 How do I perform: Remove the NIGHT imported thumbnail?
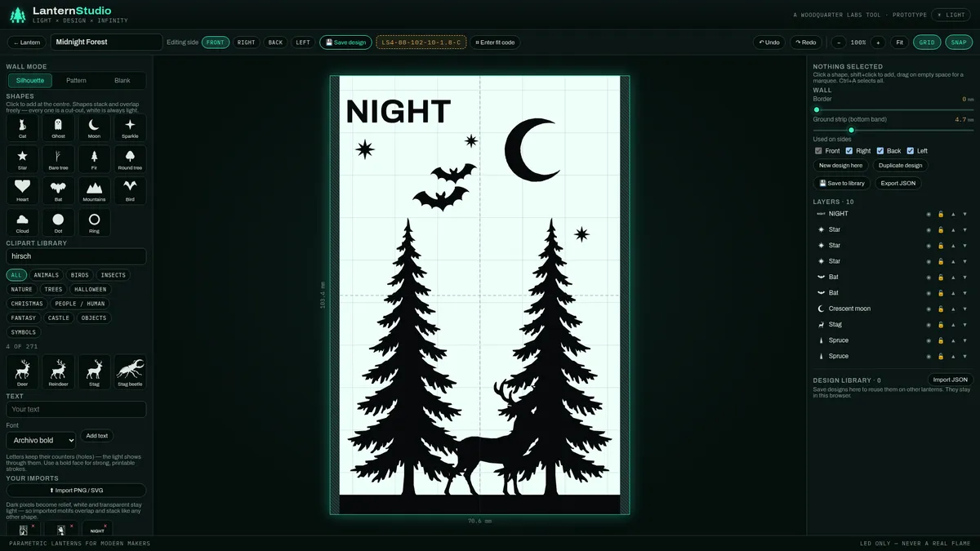coord(105,526)
